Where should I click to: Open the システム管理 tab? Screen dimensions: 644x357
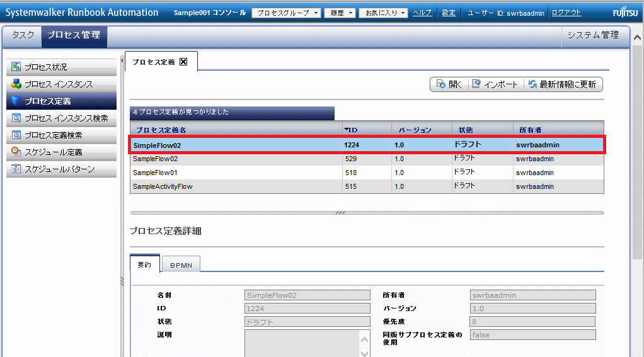[x=593, y=35]
